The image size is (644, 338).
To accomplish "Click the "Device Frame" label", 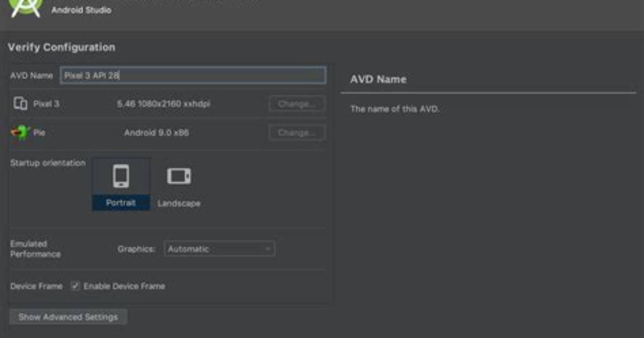I will coord(37,286).
